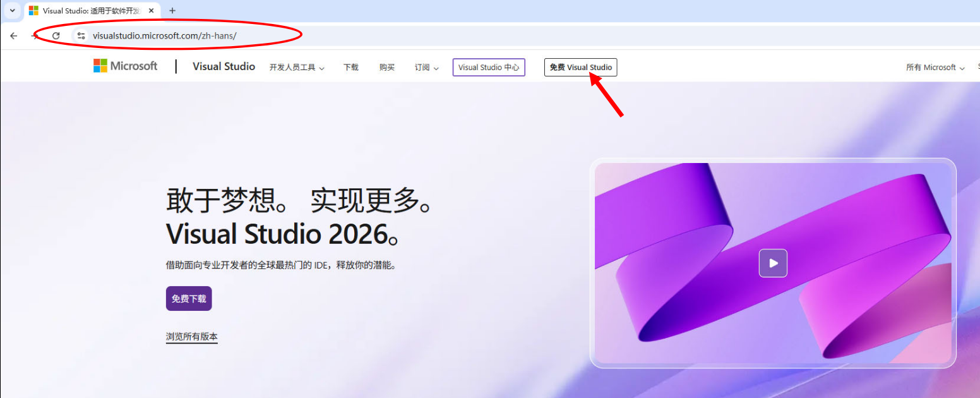Click the browser back arrow

point(13,36)
